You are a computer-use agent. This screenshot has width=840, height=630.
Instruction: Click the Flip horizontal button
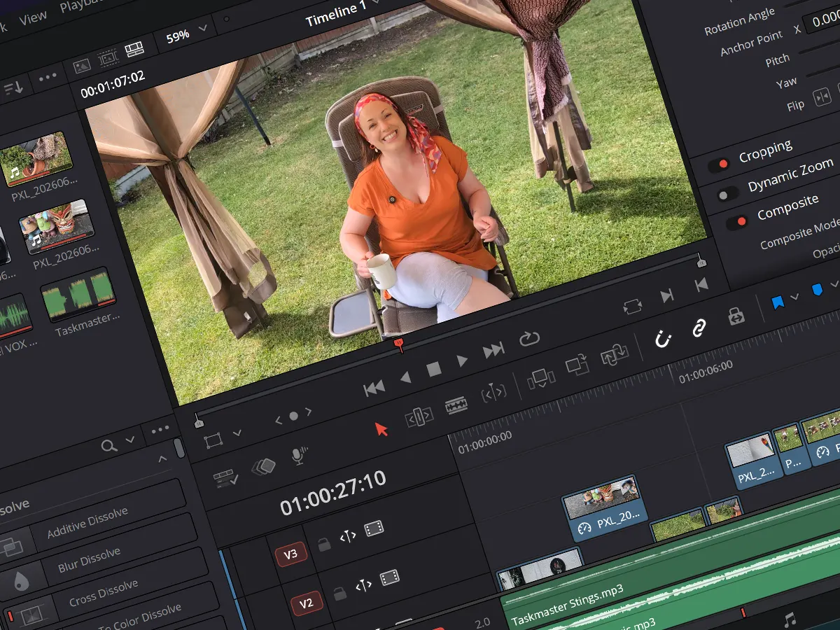tap(821, 97)
